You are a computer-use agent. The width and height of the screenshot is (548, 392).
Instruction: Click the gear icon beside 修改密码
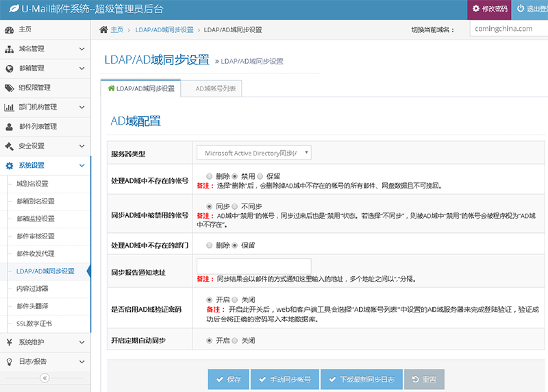[x=475, y=8]
